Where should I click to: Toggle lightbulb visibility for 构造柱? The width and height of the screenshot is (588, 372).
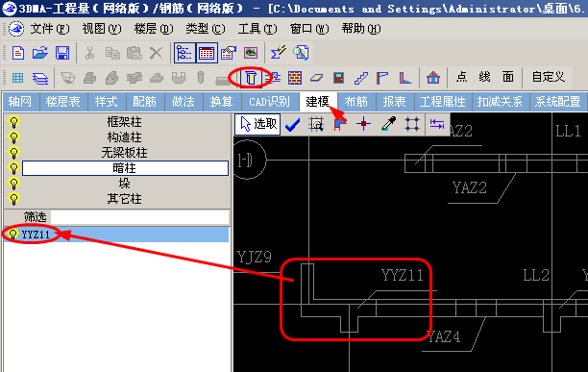pyautogui.click(x=13, y=137)
